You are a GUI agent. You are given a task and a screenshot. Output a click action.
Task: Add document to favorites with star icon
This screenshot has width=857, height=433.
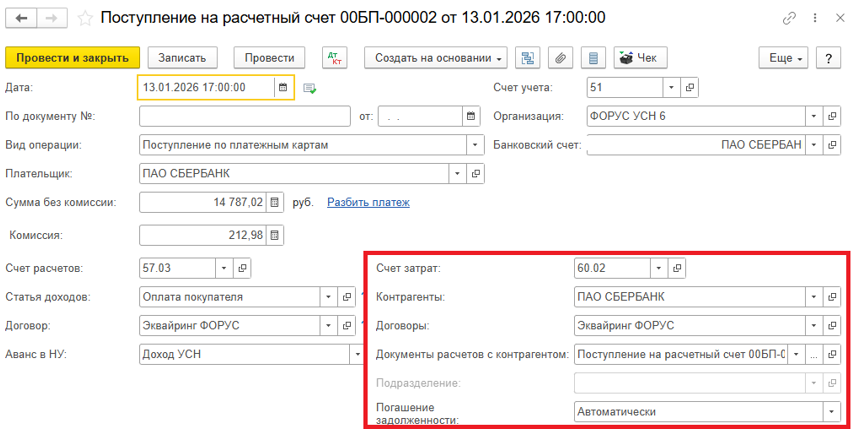(86, 19)
